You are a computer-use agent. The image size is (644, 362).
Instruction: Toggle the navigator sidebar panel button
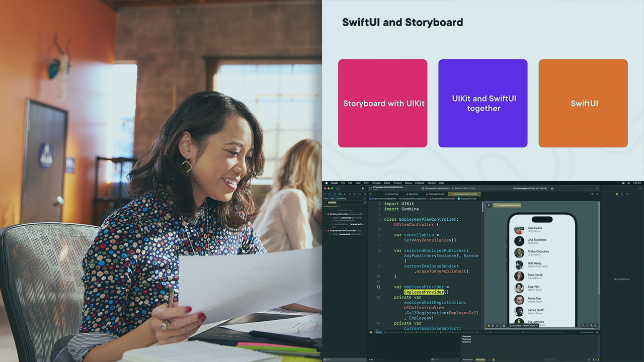click(x=338, y=188)
